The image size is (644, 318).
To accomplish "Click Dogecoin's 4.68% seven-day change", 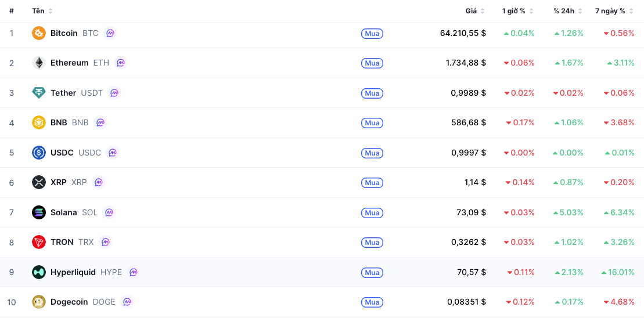I will (x=619, y=302).
